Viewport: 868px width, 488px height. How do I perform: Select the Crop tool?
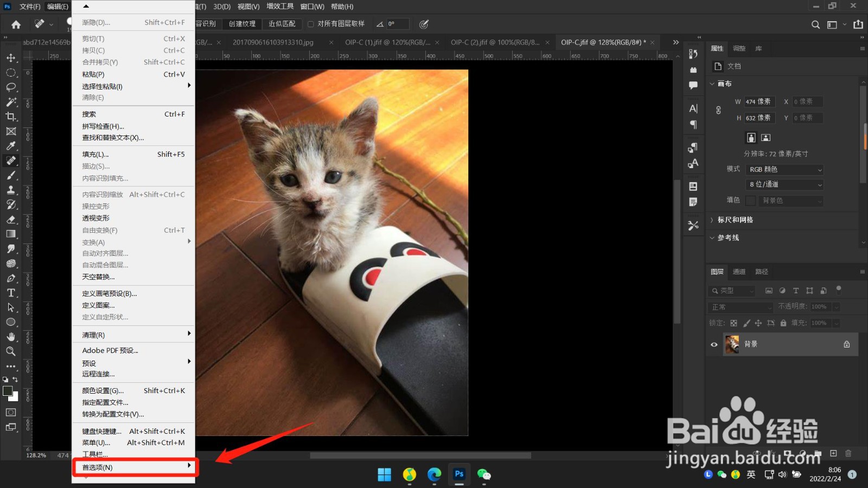tap(11, 117)
